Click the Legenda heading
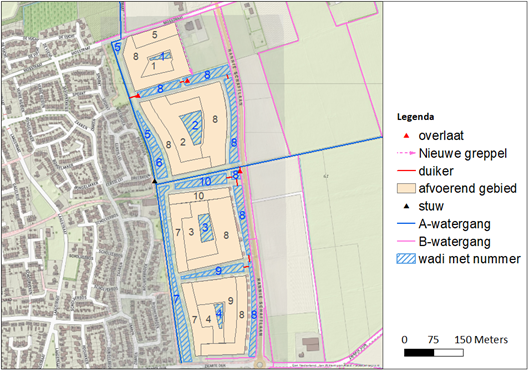The height and width of the screenshot is (371, 529). (415, 117)
